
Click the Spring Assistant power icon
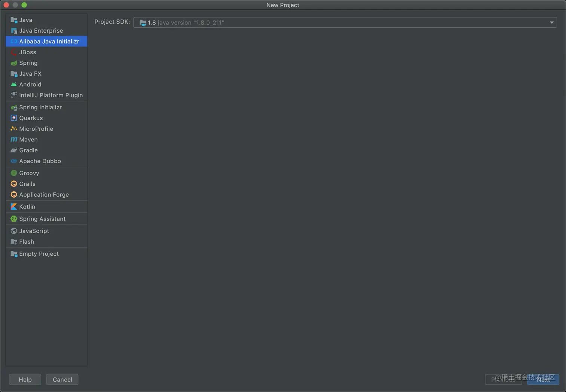[14, 219]
